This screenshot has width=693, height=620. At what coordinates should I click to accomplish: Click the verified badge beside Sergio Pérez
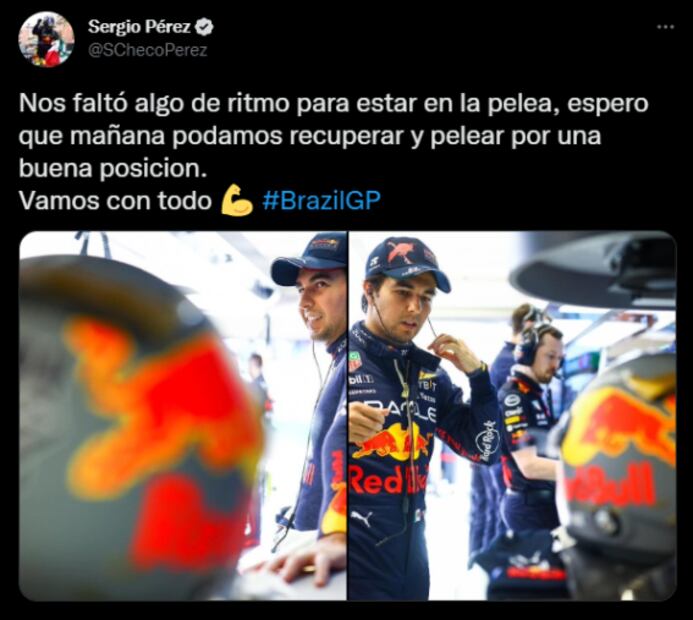click(x=204, y=27)
